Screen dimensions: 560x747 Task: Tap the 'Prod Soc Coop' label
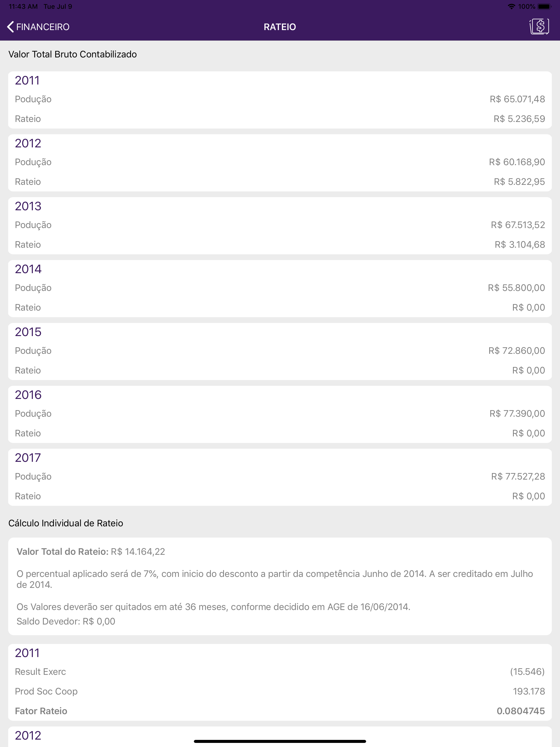(x=46, y=691)
